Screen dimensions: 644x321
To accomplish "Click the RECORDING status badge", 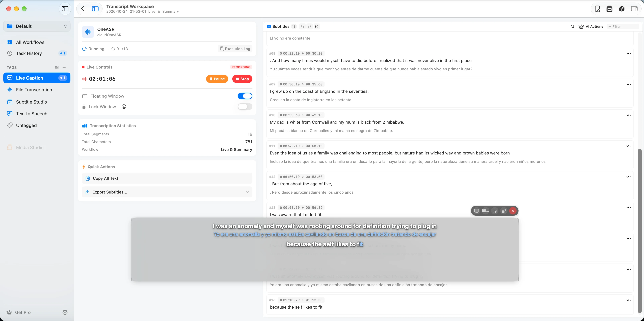I will point(241,67).
